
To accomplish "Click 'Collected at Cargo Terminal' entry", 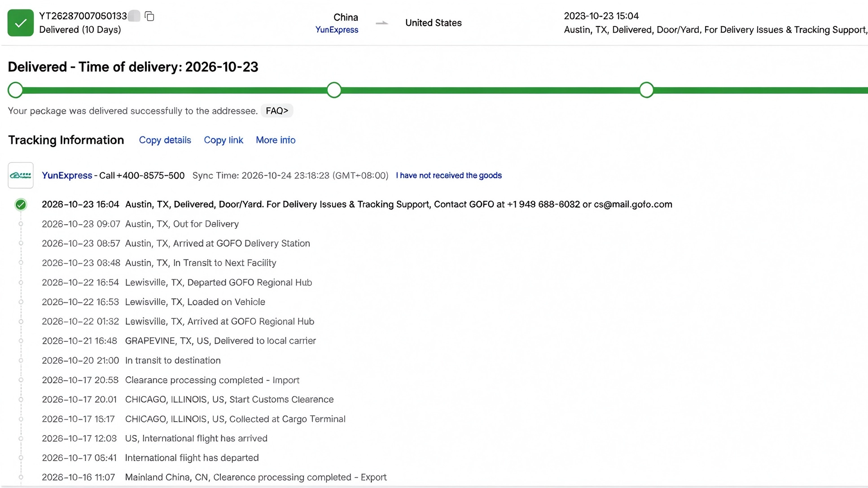I will point(235,419).
